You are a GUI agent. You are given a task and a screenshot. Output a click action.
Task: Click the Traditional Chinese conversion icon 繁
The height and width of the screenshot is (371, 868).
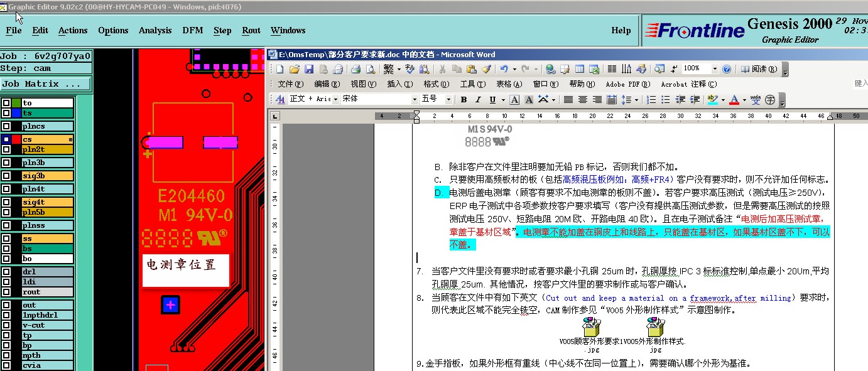point(388,69)
